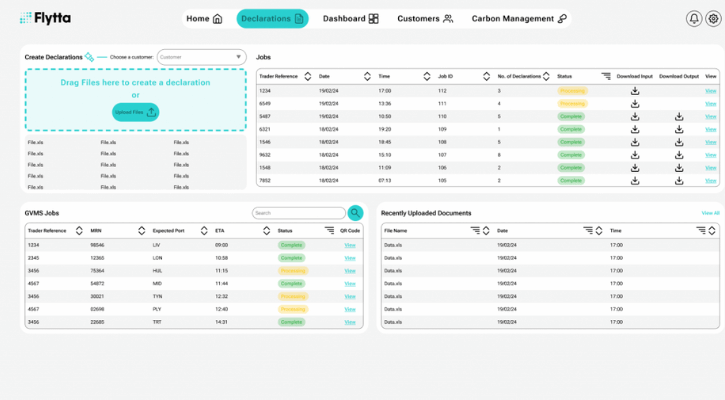
Task: Click the teal search button in GVMS Jobs
Action: (355, 213)
